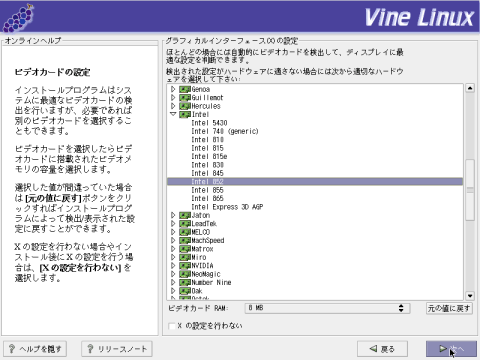Expand the Guillemot vendor node
The height and width of the screenshot is (360, 480).
pos(173,97)
